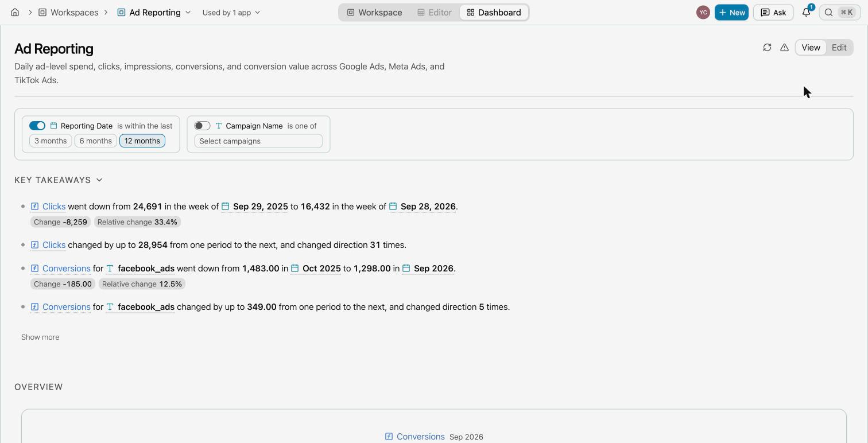Disable the Reporting Date filter toggle
The width and height of the screenshot is (868, 443).
click(37, 126)
